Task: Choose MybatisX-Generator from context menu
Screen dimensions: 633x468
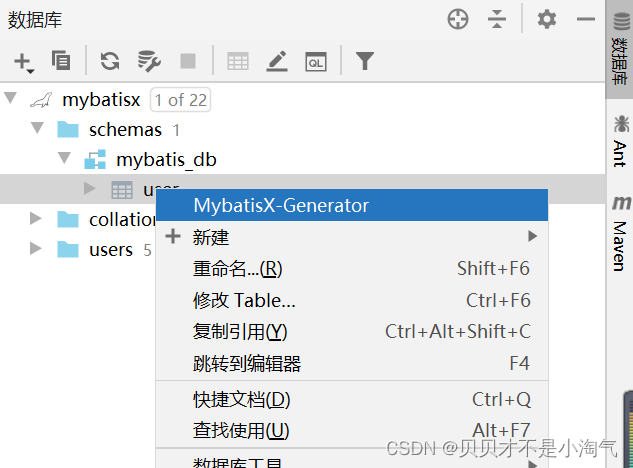Action: point(352,205)
